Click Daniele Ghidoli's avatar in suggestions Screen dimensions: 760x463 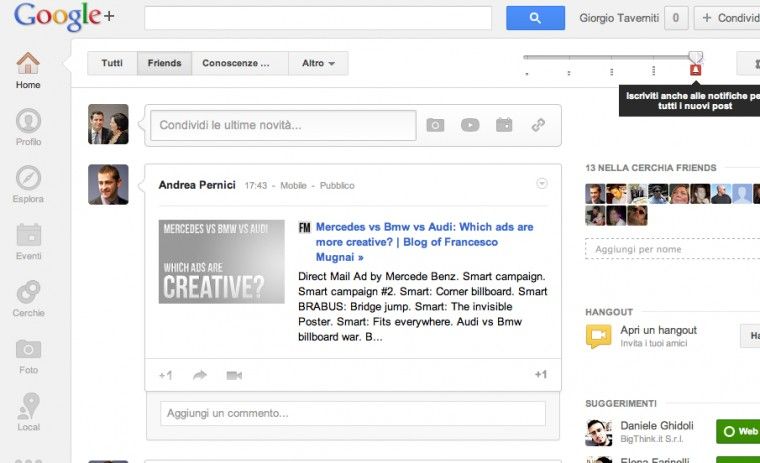pyautogui.click(x=599, y=432)
